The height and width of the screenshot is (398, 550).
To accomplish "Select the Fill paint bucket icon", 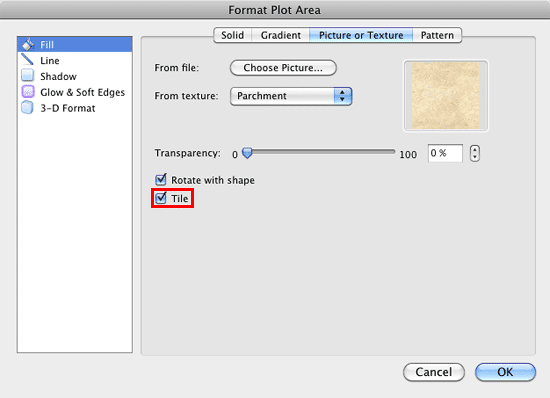I will click(28, 44).
